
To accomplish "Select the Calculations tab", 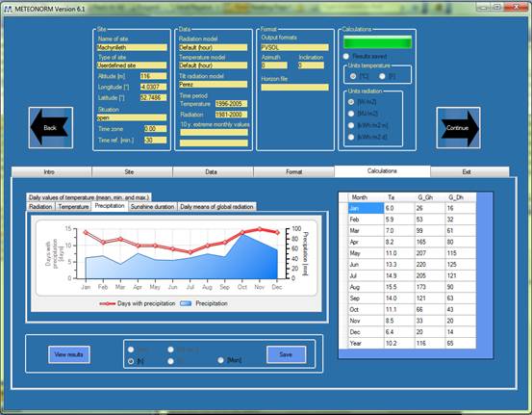I will [382, 171].
